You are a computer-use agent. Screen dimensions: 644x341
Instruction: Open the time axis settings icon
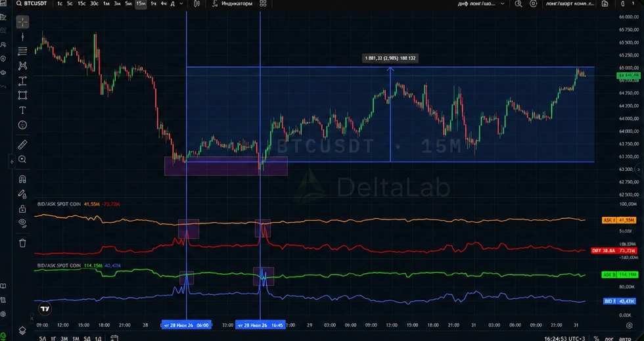click(630, 325)
